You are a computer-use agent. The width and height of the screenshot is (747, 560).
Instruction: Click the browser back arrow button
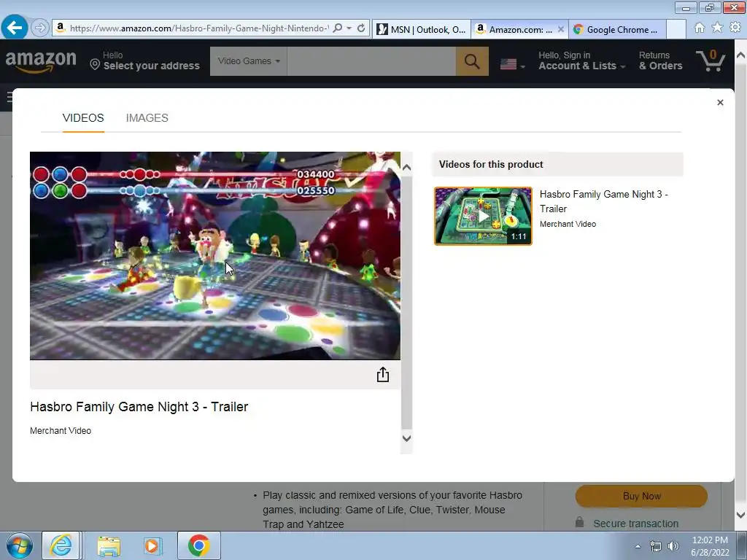coord(15,28)
